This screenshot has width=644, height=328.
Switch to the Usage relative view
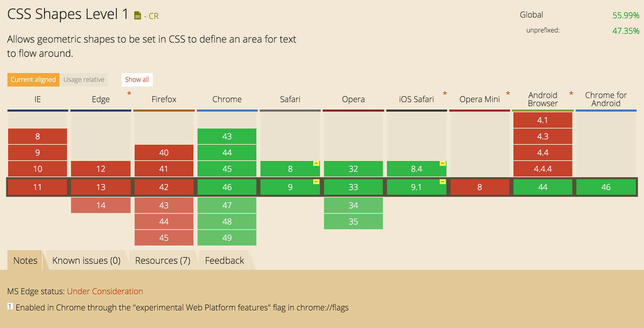coord(84,79)
